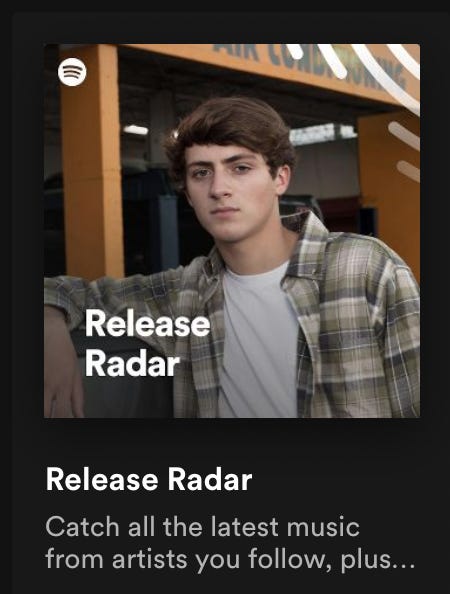Click the resting arm in the cover photo
The width and height of the screenshot is (450, 594).
(x=62, y=362)
